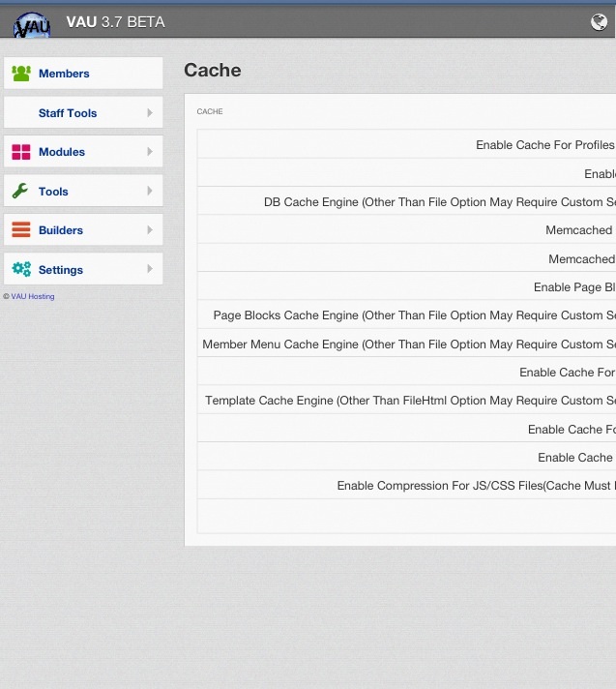
Task: Open the Settings submenu arrow
Action: pos(150,269)
